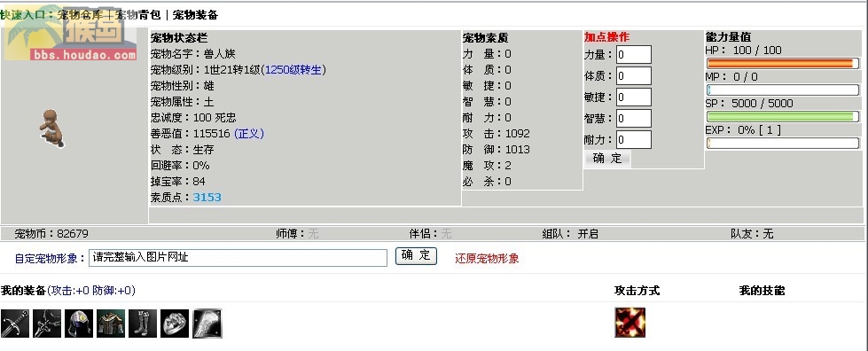Focus the 耐力 point input field
Viewport: 868px width, 351px height.
tap(634, 139)
